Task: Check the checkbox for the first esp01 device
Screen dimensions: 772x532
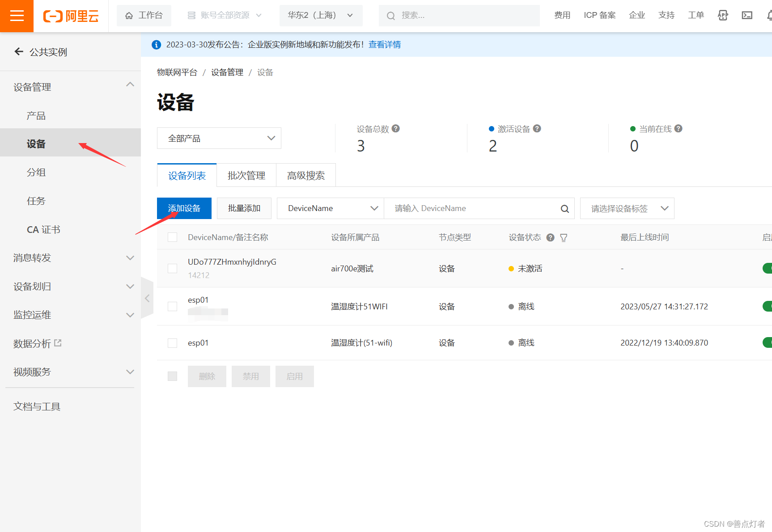Action: pos(172,306)
